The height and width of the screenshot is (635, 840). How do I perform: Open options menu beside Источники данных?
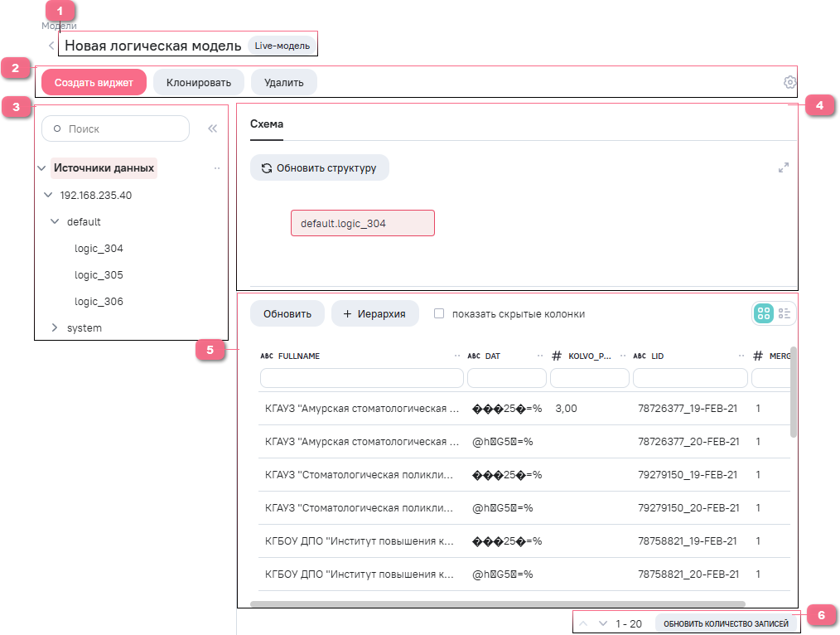click(x=217, y=168)
